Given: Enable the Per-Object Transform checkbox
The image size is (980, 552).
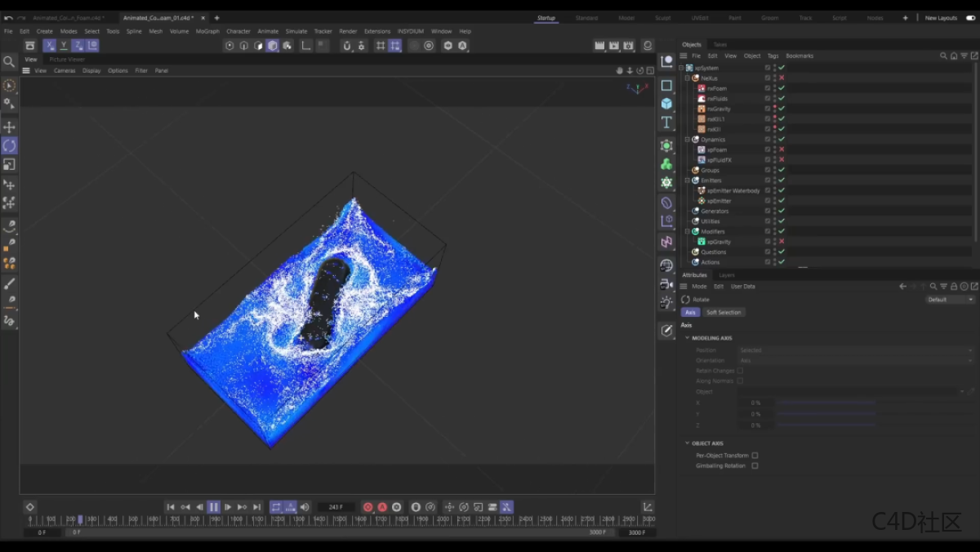Looking at the screenshot, I should point(755,456).
